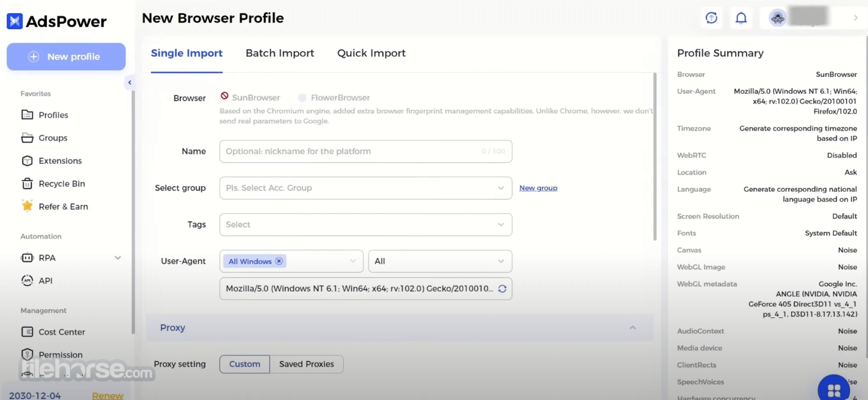Select Saved Proxies setting

[x=306, y=364]
